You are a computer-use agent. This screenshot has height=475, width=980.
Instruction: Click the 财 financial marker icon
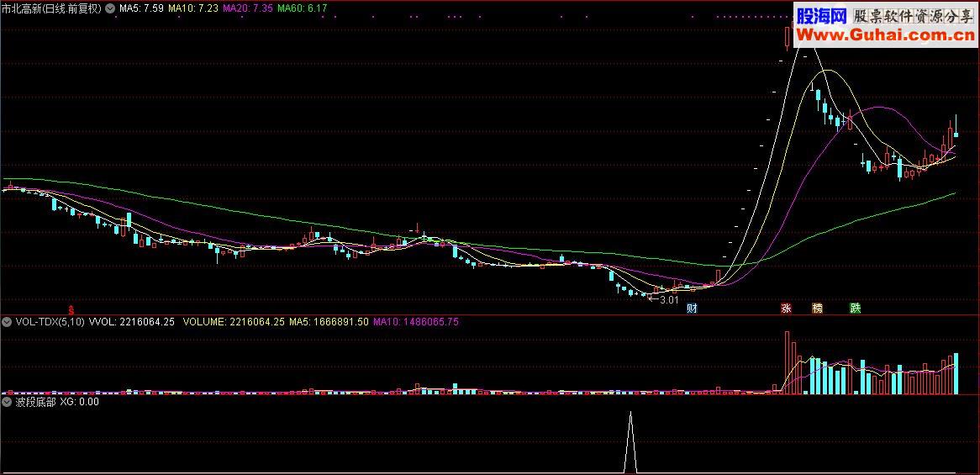(x=691, y=309)
